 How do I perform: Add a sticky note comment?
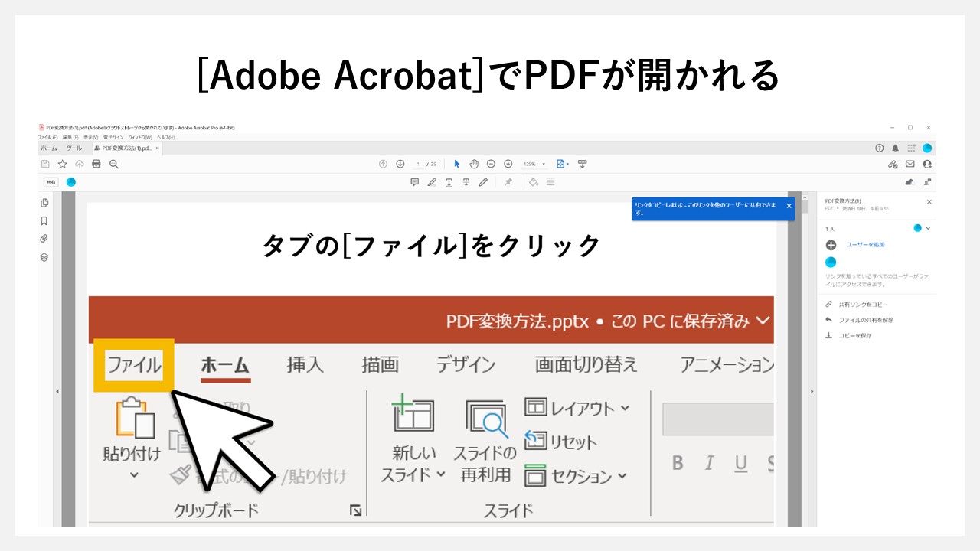pyautogui.click(x=415, y=181)
